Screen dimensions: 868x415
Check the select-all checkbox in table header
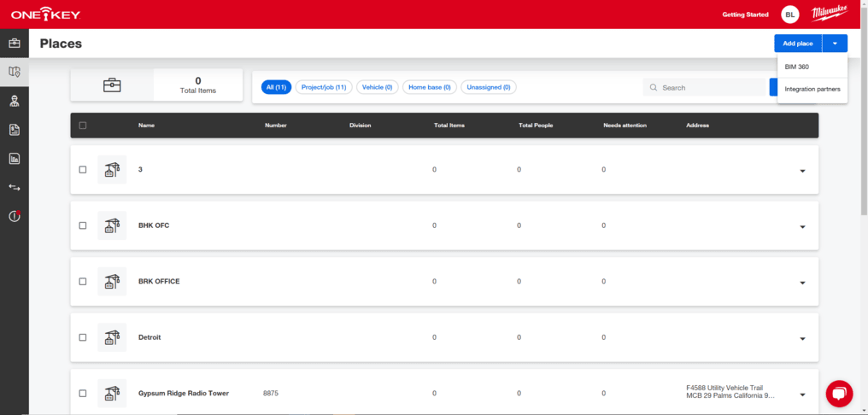[x=83, y=126]
